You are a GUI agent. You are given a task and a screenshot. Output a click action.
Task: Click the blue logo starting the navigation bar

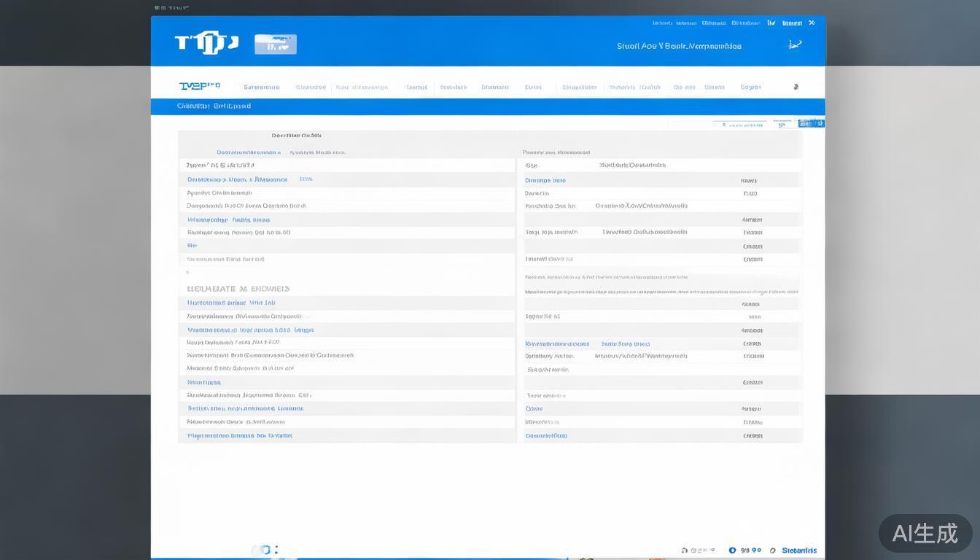point(199,86)
